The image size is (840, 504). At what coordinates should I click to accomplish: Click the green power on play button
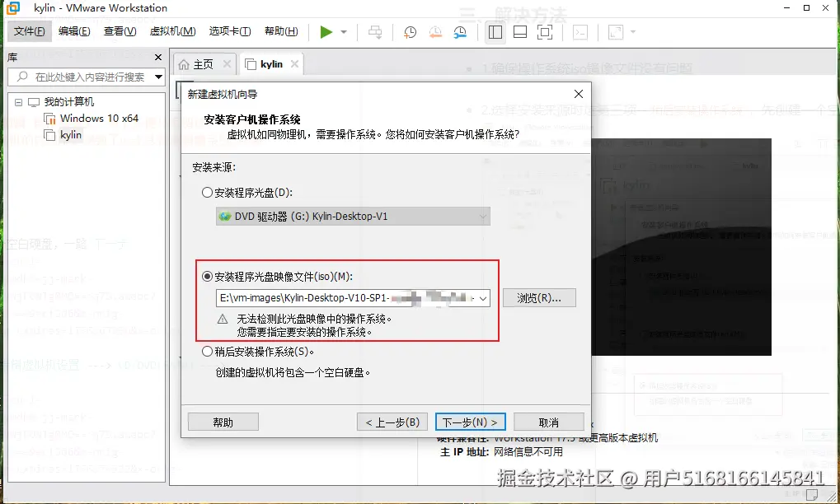(326, 32)
